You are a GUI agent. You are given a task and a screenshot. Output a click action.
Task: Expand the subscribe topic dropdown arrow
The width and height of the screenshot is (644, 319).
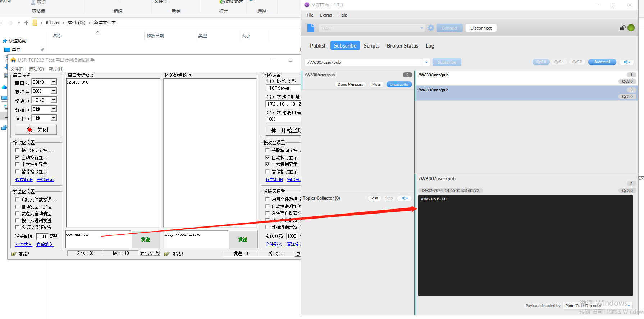coord(426,62)
